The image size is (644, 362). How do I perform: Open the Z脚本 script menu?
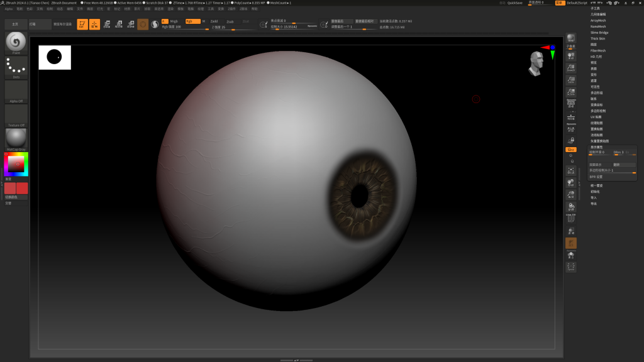coord(243,9)
